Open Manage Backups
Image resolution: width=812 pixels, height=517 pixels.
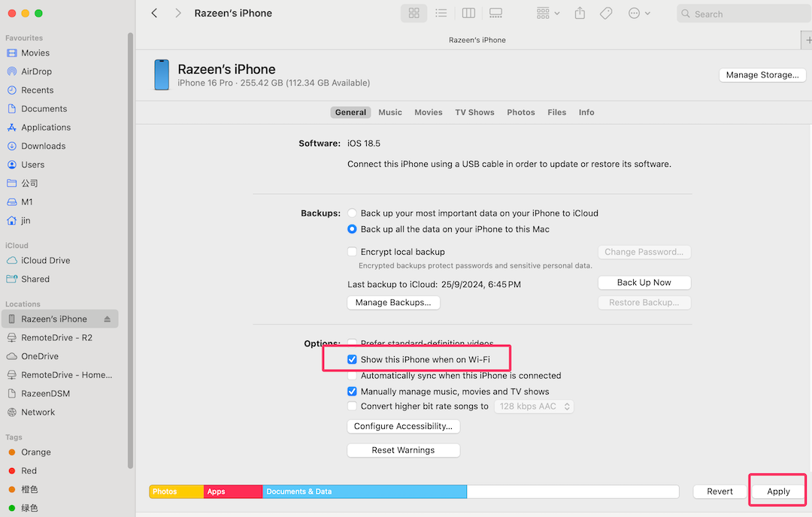(x=393, y=303)
